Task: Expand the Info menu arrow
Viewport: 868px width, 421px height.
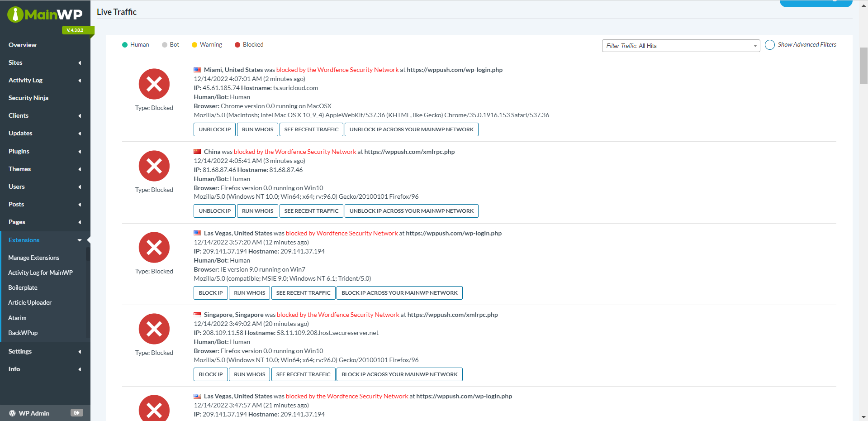Action: 80,369
